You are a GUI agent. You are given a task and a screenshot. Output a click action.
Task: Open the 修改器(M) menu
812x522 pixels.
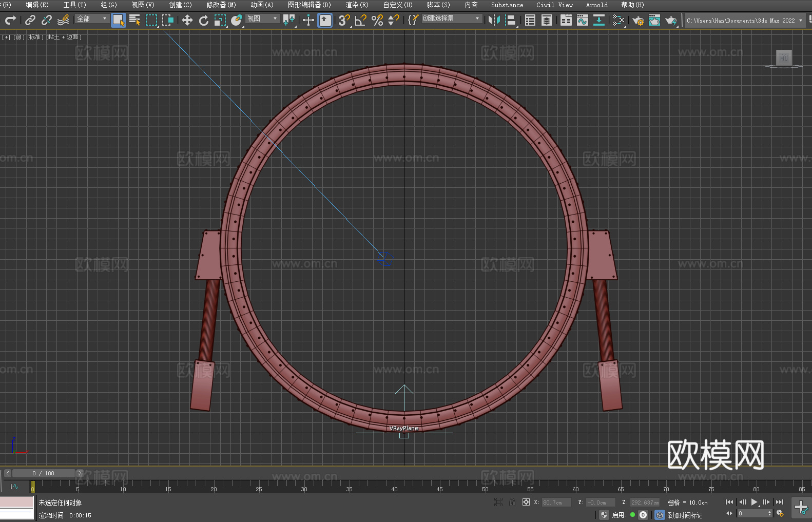coord(221,5)
